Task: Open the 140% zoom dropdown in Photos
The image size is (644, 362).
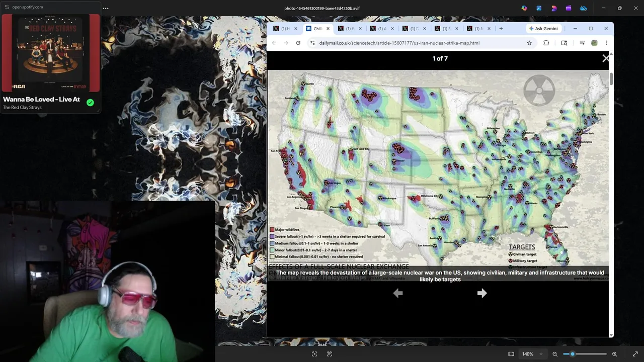Action: tap(532, 354)
